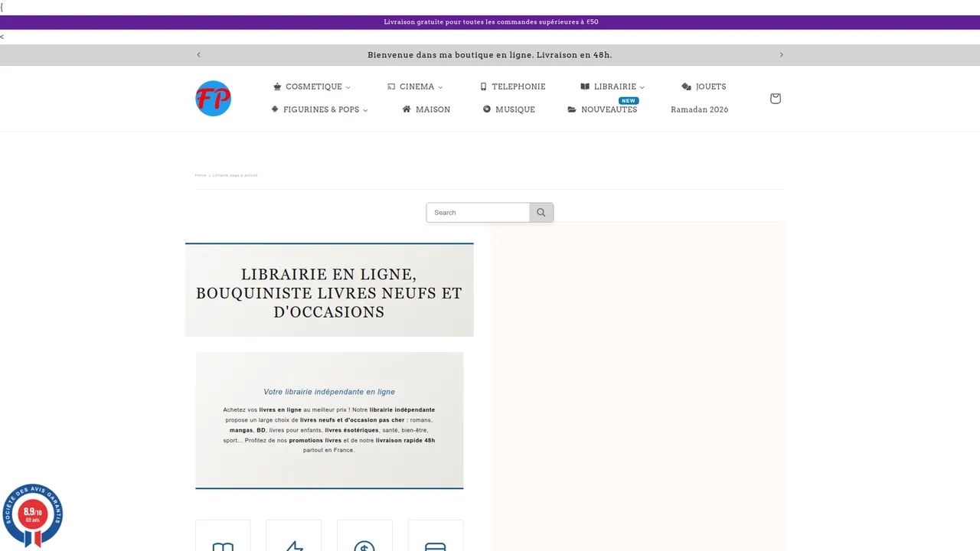The image size is (980, 551).
Task: Open the Ramadan 2026 link
Action: [700, 109]
